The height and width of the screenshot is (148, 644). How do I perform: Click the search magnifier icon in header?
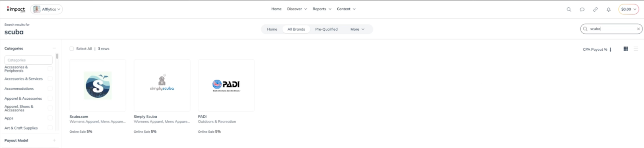569,9
